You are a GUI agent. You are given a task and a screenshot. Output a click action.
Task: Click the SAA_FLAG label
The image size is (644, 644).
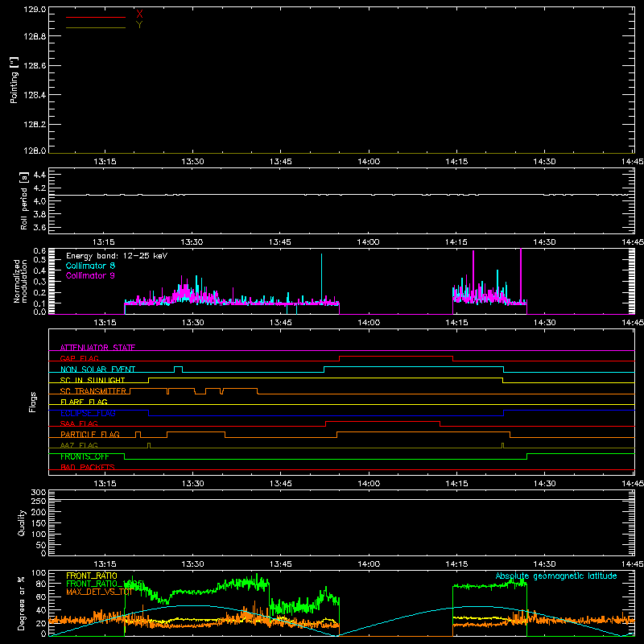79,423
